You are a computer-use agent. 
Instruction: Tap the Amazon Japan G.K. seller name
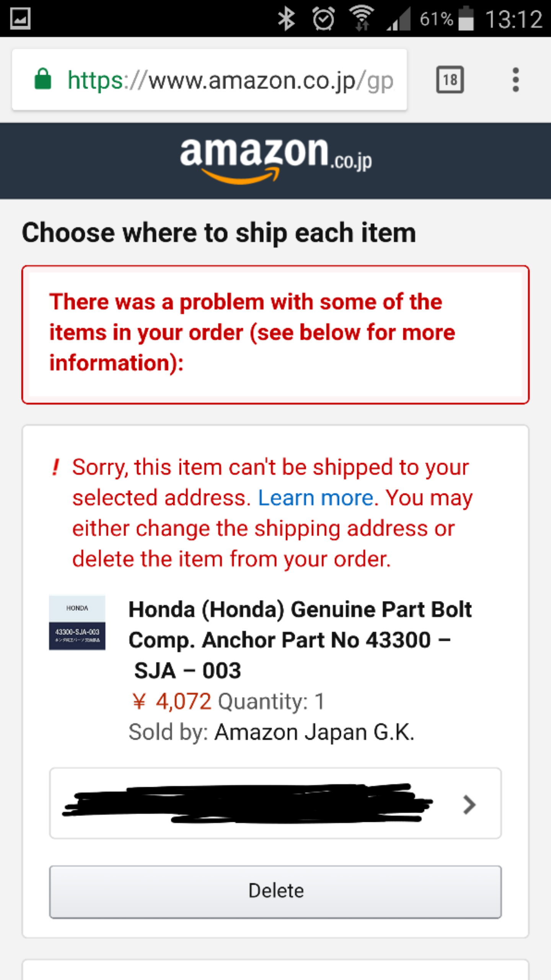pyautogui.click(x=314, y=732)
